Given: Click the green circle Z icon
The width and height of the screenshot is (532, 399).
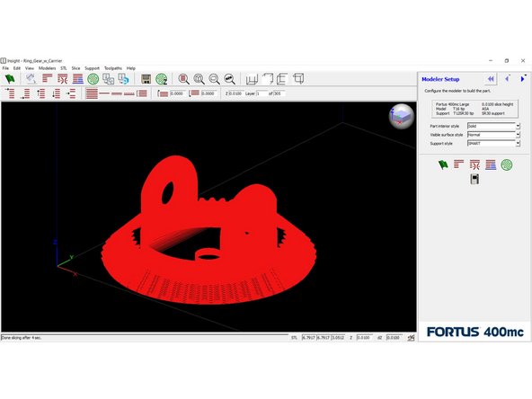Looking at the screenshot, I should (x=162, y=79).
